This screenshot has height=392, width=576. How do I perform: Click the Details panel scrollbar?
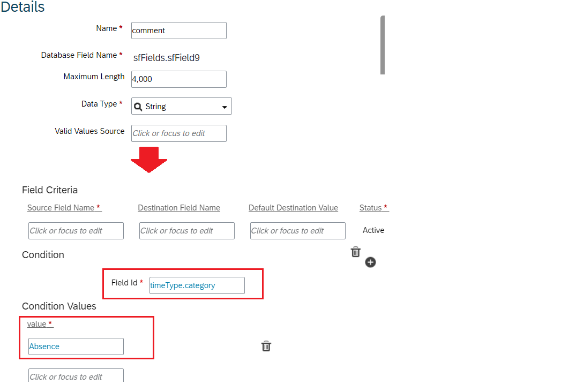[383, 45]
